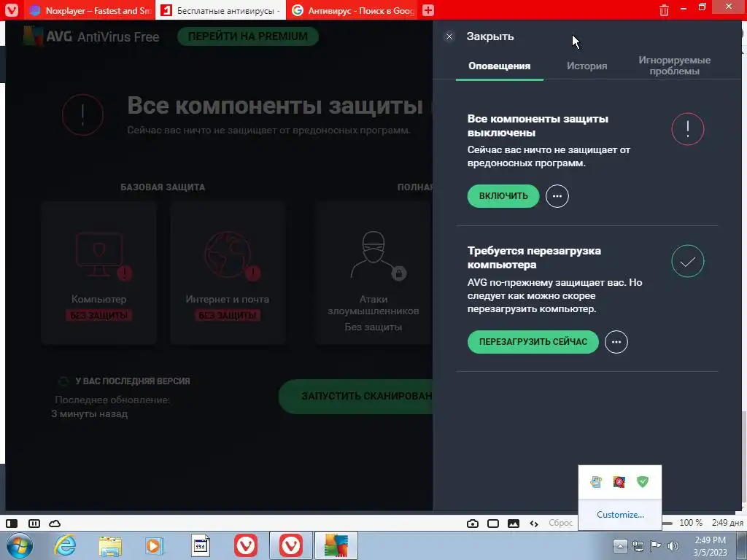
Task: Toggle Vivaldi side panel icon in status bar
Action: [12, 524]
